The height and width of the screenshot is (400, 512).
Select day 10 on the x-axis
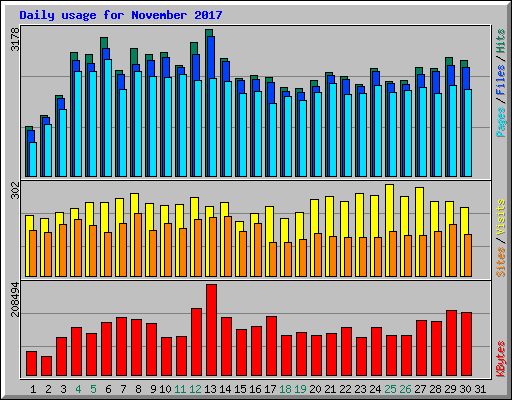(x=165, y=389)
